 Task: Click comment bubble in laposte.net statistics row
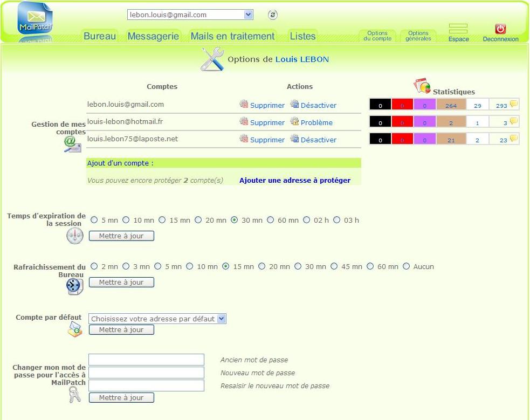[x=514, y=139]
